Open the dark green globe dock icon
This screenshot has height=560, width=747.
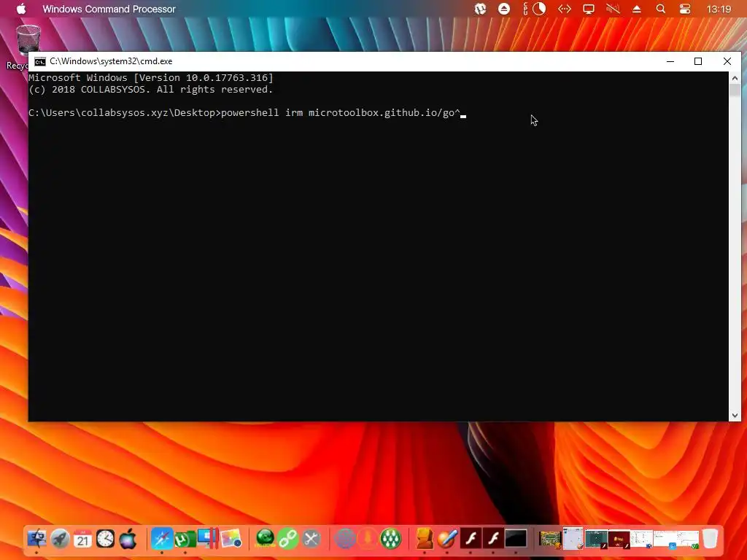pyautogui.click(x=265, y=539)
